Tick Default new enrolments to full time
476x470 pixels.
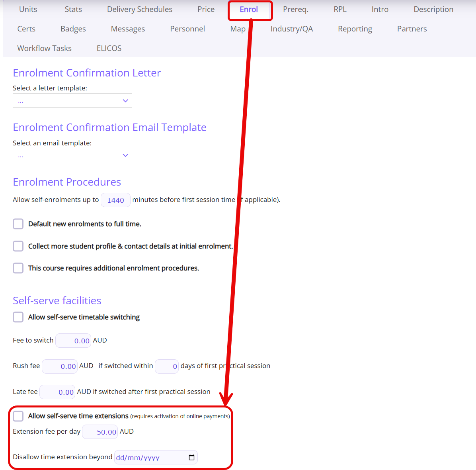18,224
